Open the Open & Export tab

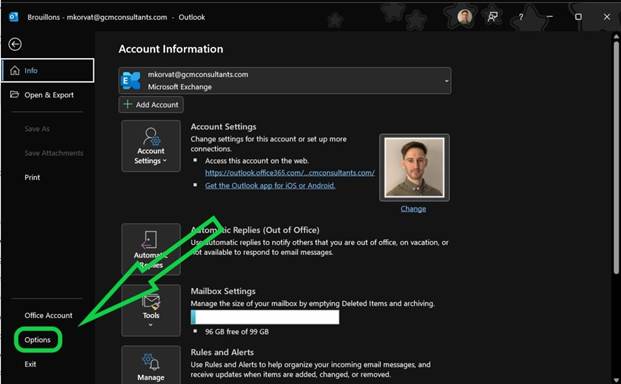pyautogui.click(x=48, y=95)
